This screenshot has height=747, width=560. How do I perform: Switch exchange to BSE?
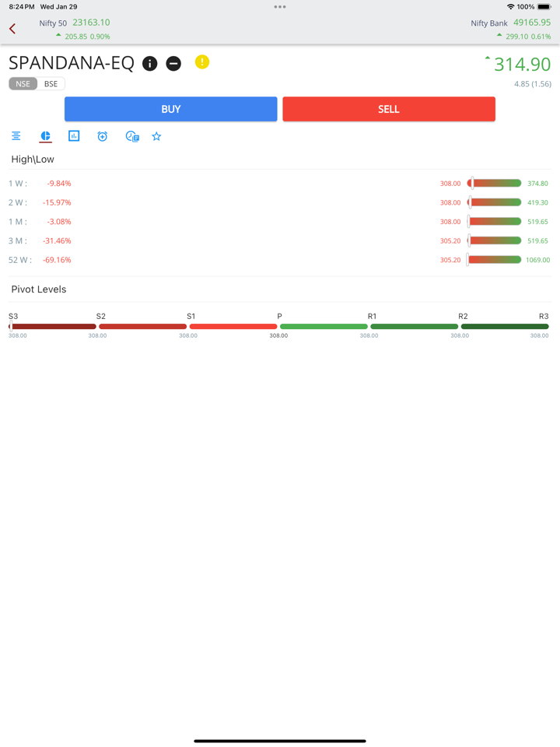point(51,84)
